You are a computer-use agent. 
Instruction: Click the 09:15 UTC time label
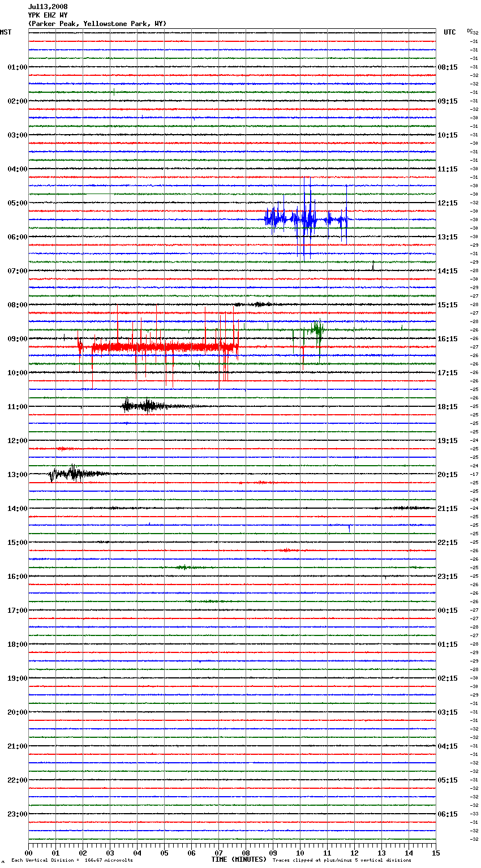448,101
